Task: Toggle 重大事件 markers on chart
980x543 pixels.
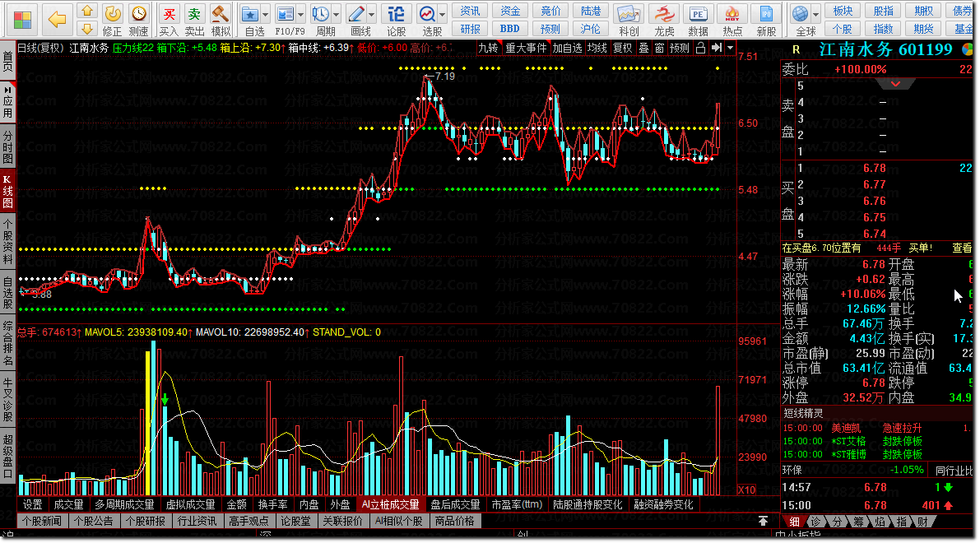Action: coord(526,48)
